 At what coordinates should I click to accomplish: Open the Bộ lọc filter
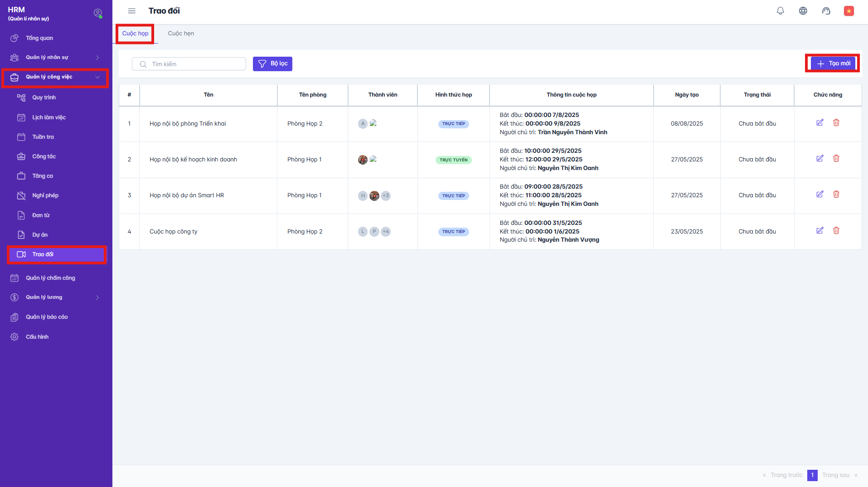272,63
